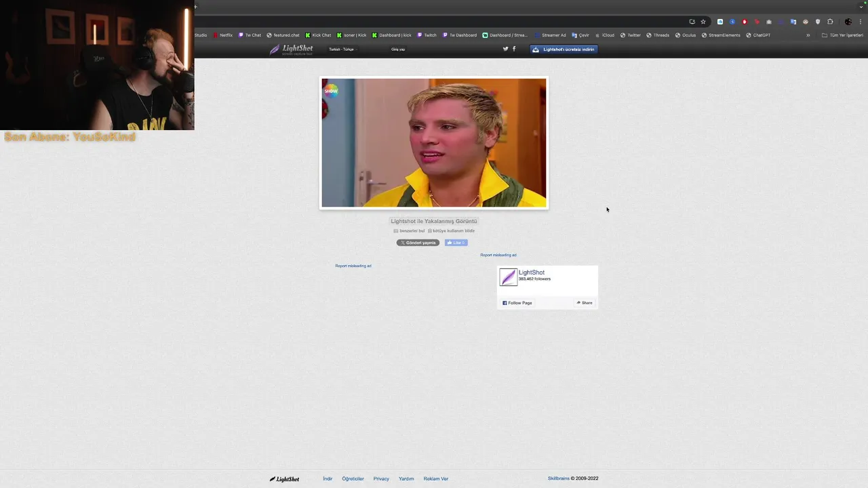Open the Tw Dashboard bookmark

(x=460, y=35)
